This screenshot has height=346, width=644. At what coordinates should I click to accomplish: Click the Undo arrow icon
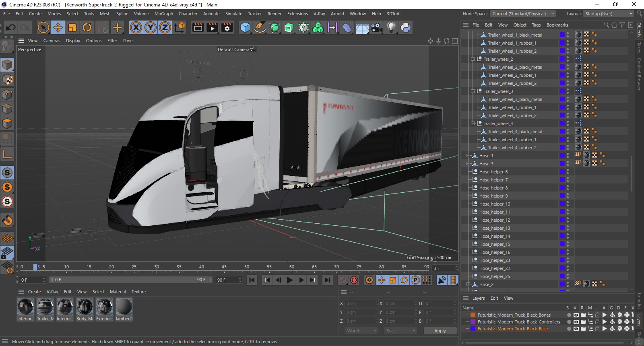(11, 27)
